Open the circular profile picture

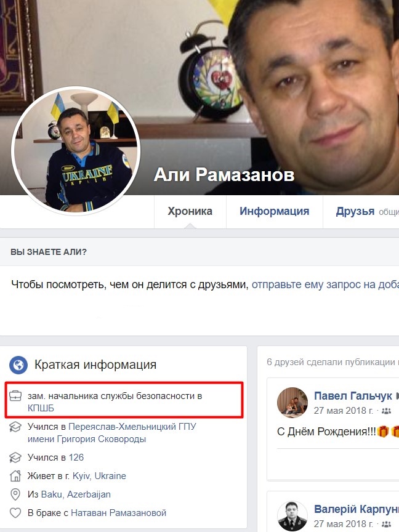pos(76,151)
